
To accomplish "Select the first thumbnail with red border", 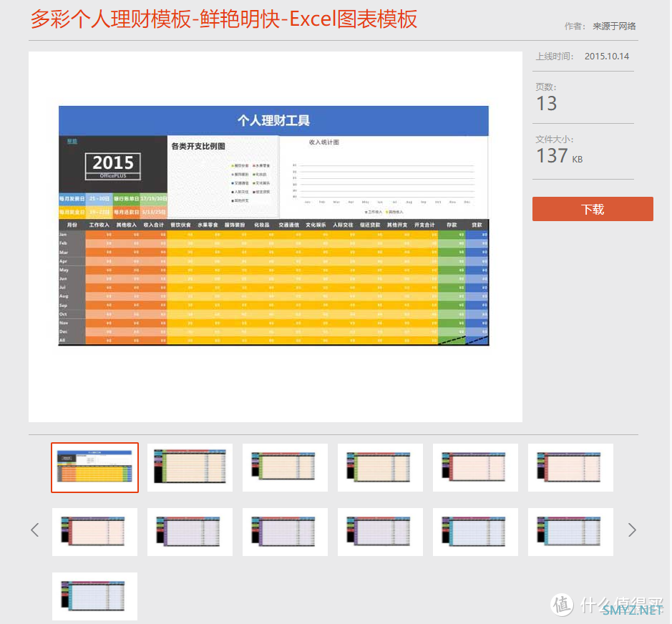I will click(x=94, y=467).
